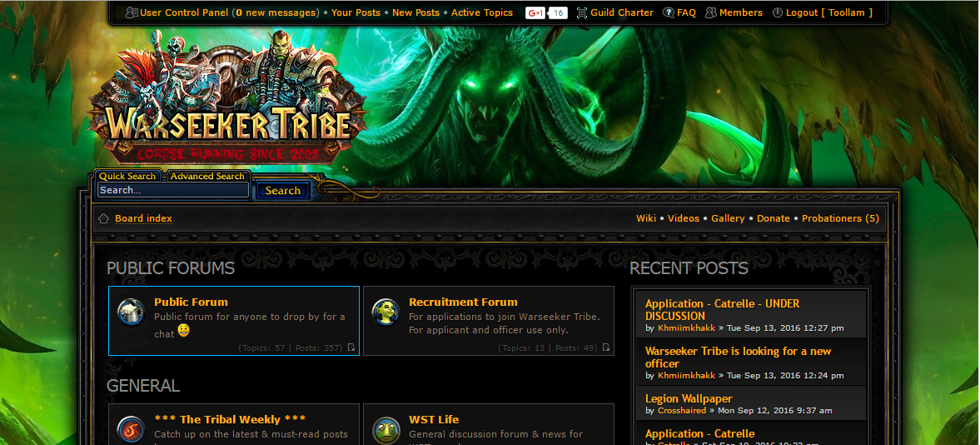The width and height of the screenshot is (980, 445).
Task: Open Application - Catrelle - UNDER DISCUSSION post
Action: click(x=722, y=310)
